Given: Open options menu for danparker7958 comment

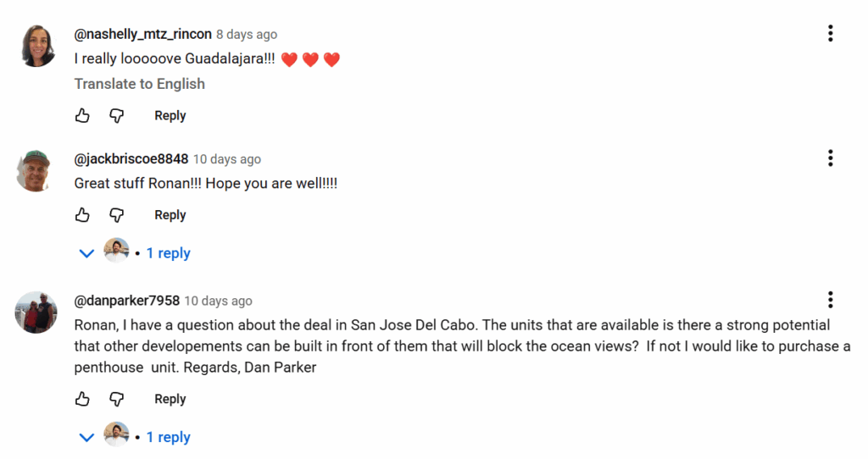Looking at the screenshot, I should click(830, 300).
